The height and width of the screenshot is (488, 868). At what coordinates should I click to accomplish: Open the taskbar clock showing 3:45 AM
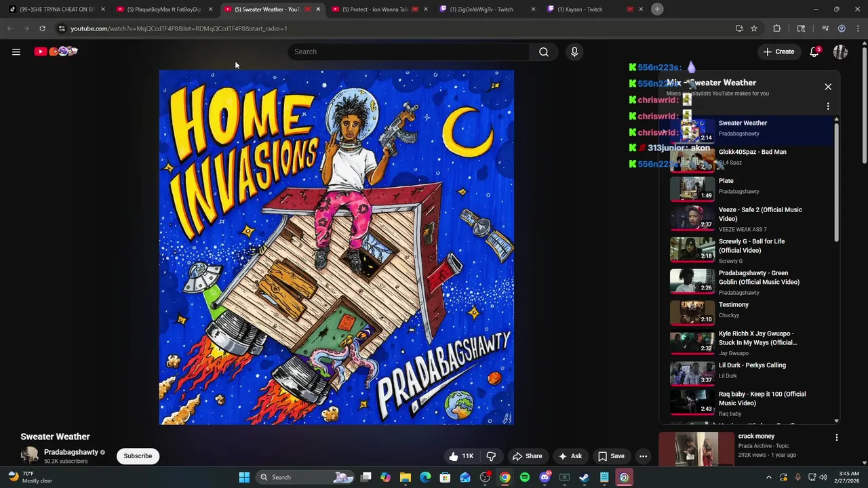pyautogui.click(x=848, y=477)
